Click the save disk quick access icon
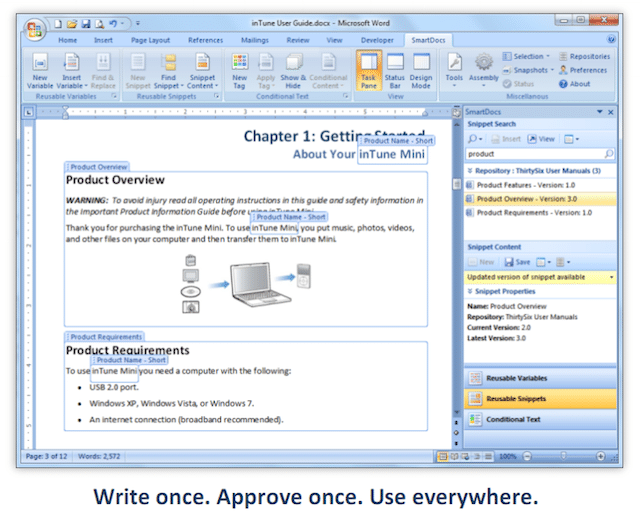The height and width of the screenshot is (521, 640). click(x=86, y=24)
